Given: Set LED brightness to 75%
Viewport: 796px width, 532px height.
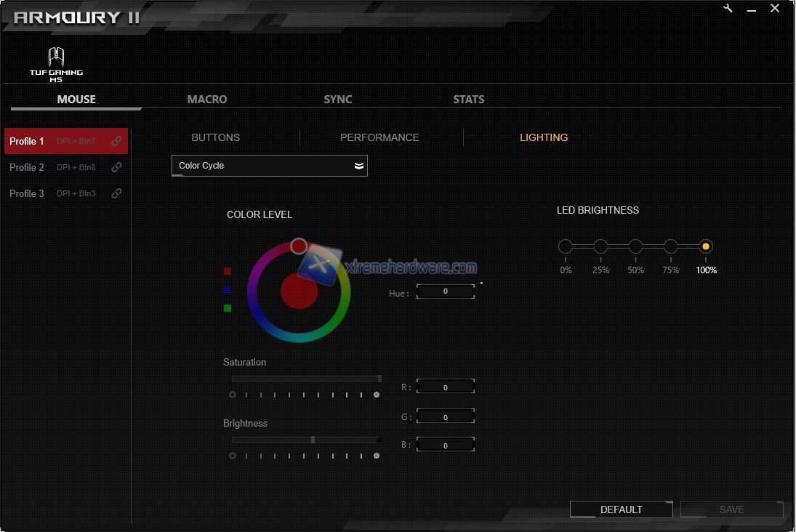Looking at the screenshot, I should (670, 246).
